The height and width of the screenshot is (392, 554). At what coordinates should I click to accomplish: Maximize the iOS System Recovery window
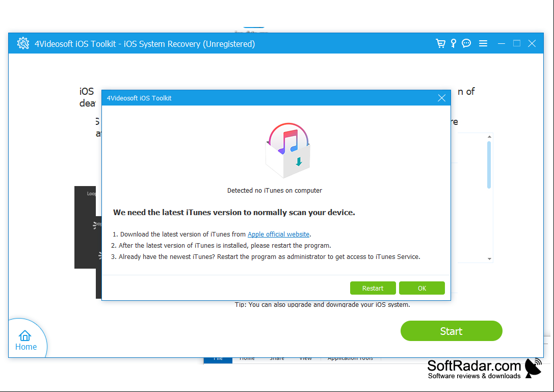point(517,43)
